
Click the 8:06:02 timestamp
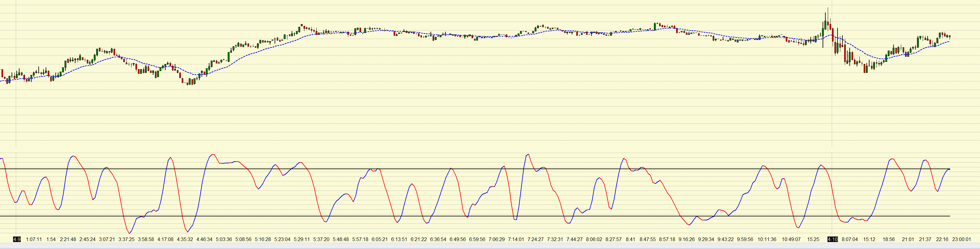(x=594, y=240)
